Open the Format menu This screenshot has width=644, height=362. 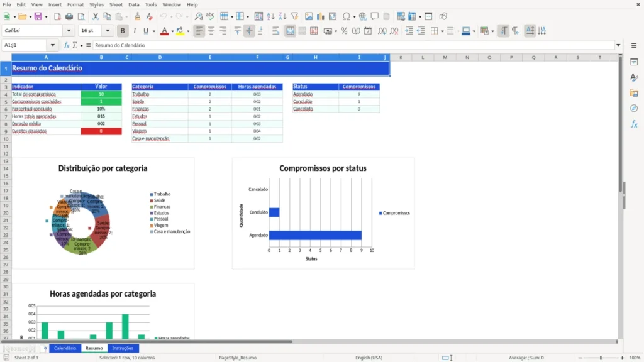(x=75, y=4)
